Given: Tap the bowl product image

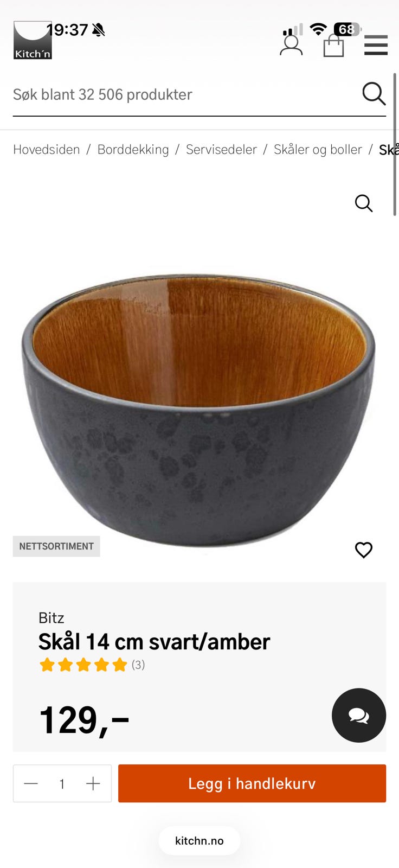Looking at the screenshot, I should (198, 410).
